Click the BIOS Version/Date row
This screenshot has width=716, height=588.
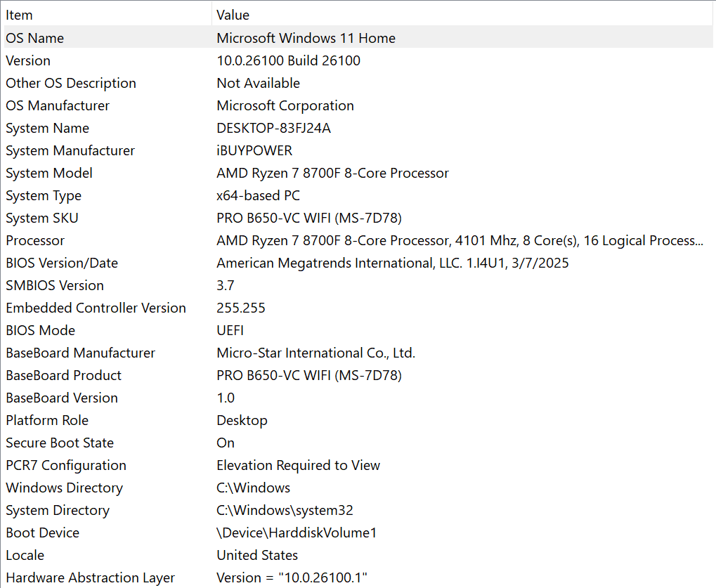62,263
